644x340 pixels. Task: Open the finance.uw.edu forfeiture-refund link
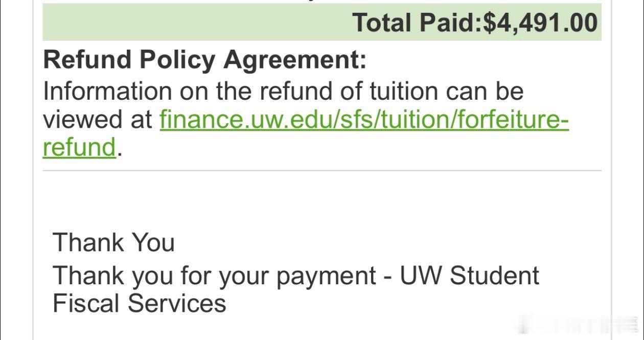[363, 120]
